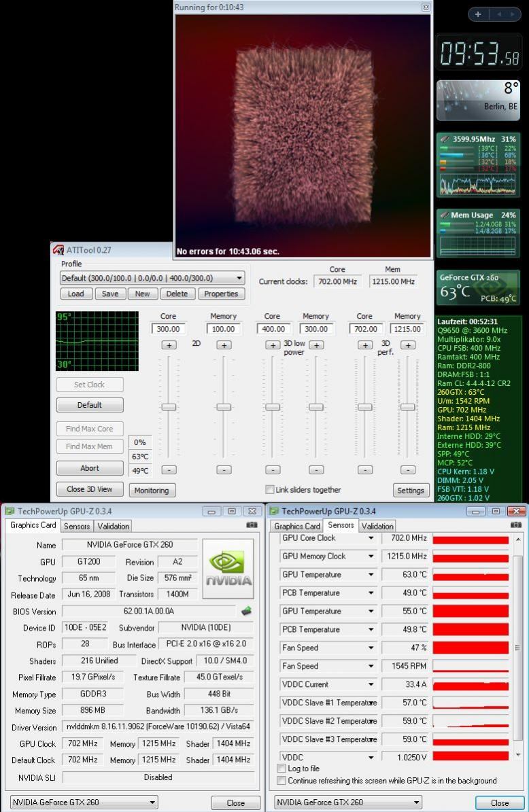Click the NVIDIA logo in GPU-Z

pyautogui.click(x=228, y=569)
